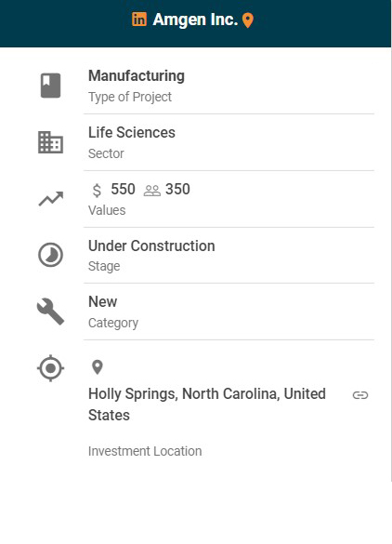Click the 350 jobs value
392x544 pixels.
coord(177,190)
